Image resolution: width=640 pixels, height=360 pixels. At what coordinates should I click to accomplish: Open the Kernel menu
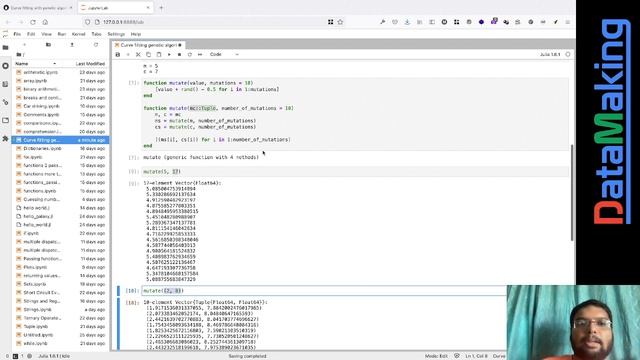pyautogui.click(x=78, y=34)
